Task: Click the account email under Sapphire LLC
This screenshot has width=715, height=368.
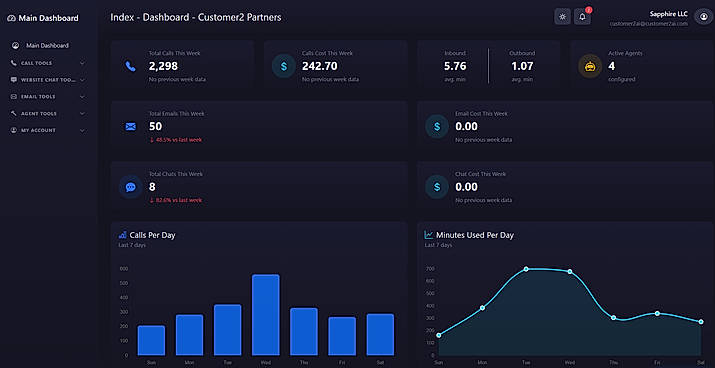Action: (x=649, y=24)
